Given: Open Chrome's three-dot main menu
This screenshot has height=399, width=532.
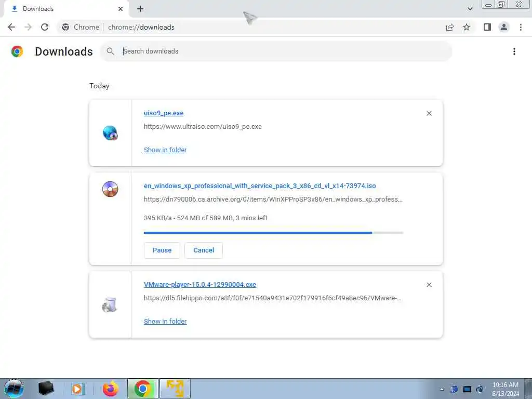Looking at the screenshot, I should (x=521, y=27).
